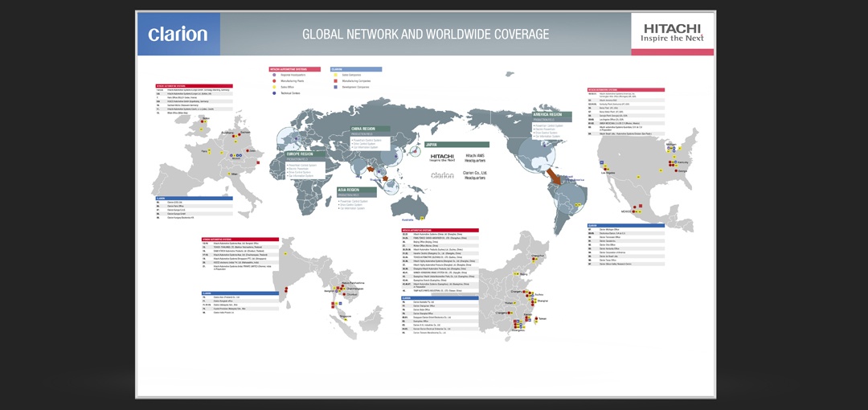Click the Wuhan label on China map

pos(510,303)
